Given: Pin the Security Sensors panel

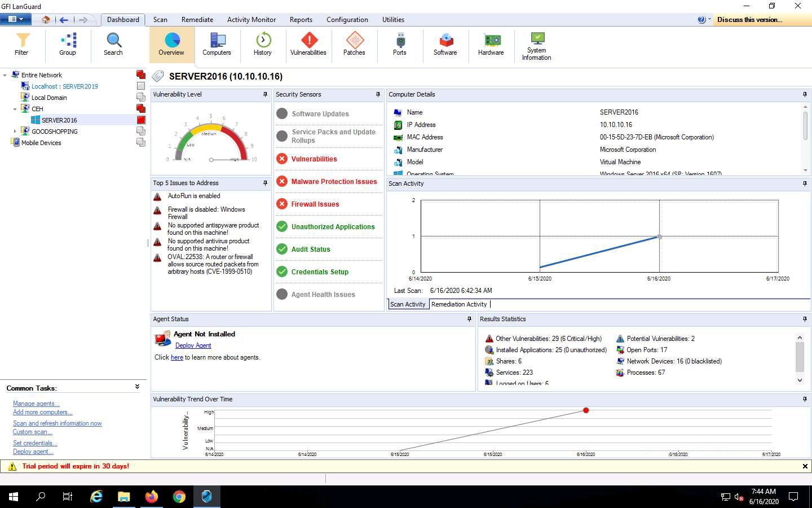Looking at the screenshot, I should (378, 95).
